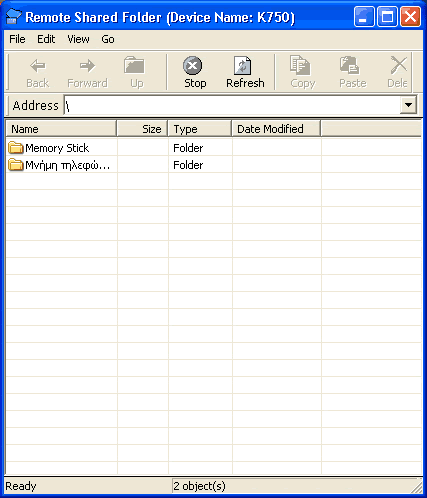Open the View menu
The height and width of the screenshot is (498, 427).
78,39
